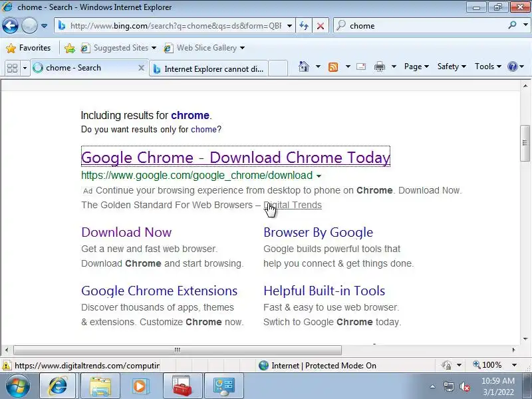Open the Favorites center

tap(28, 48)
